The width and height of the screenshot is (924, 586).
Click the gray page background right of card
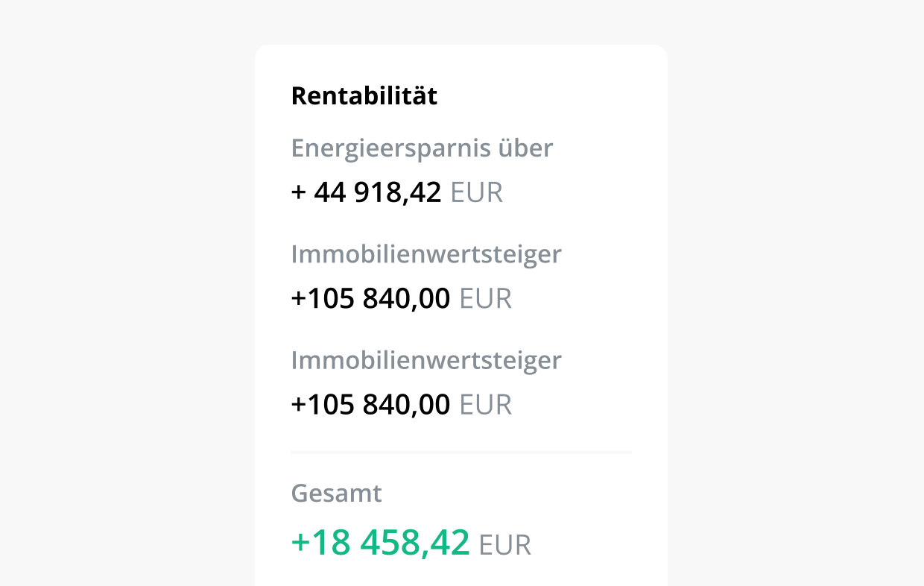tap(796, 298)
